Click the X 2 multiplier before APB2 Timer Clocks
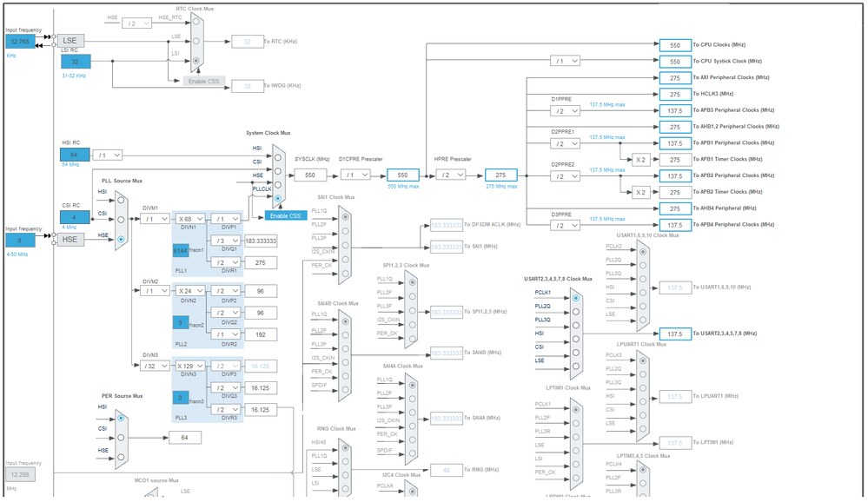 (x=640, y=192)
